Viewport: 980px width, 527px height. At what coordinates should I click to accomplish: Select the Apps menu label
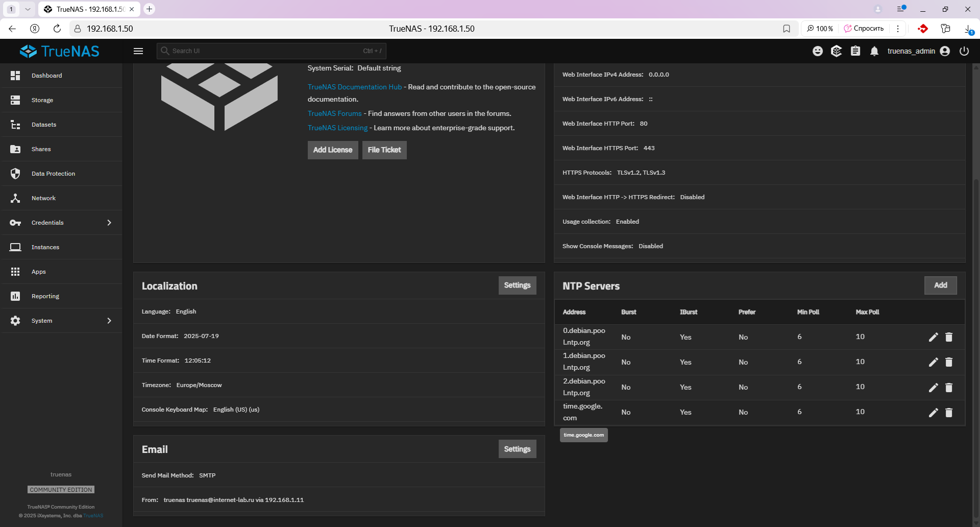39,272
